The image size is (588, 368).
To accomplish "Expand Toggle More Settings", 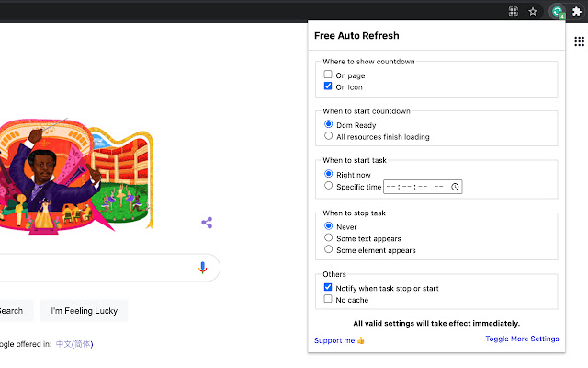I will click(x=522, y=339).
